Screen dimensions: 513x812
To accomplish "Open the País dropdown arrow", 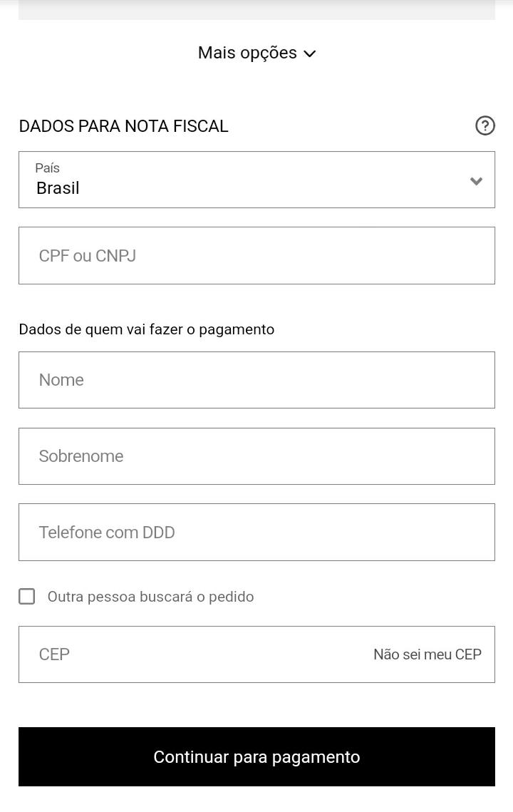I will pyautogui.click(x=476, y=181).
